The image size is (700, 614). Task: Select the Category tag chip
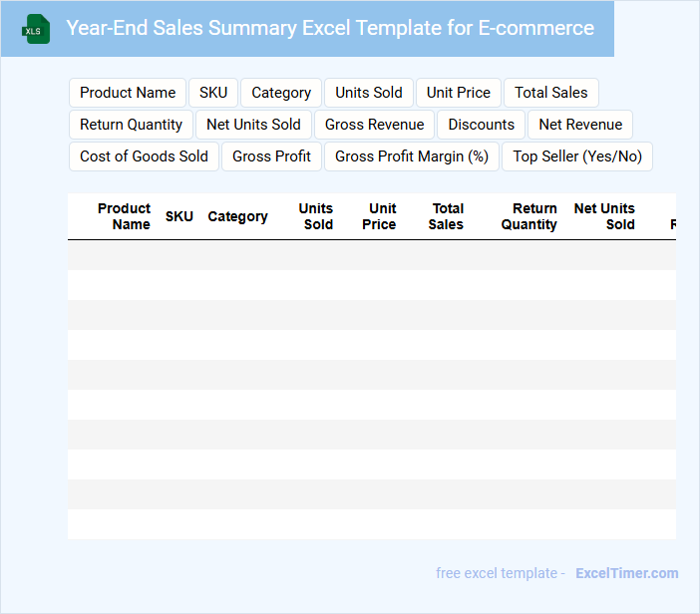click(x=281, y=93)
